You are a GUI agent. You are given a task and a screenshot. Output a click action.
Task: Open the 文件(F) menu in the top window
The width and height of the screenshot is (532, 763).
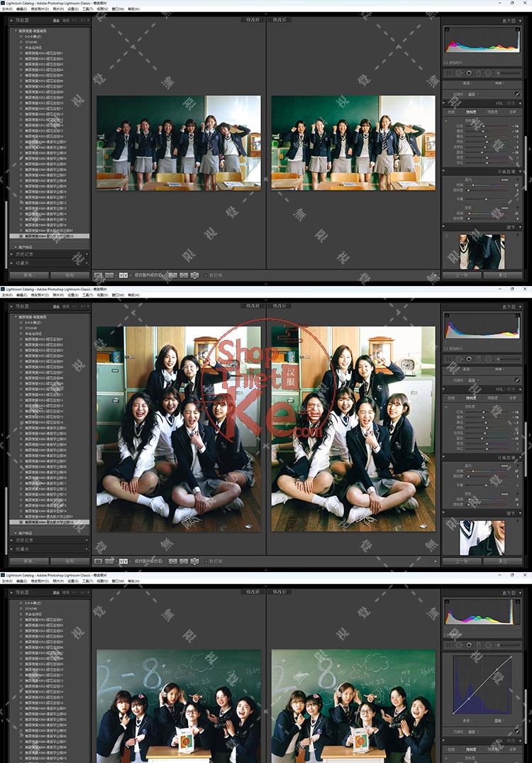point(8,9)
